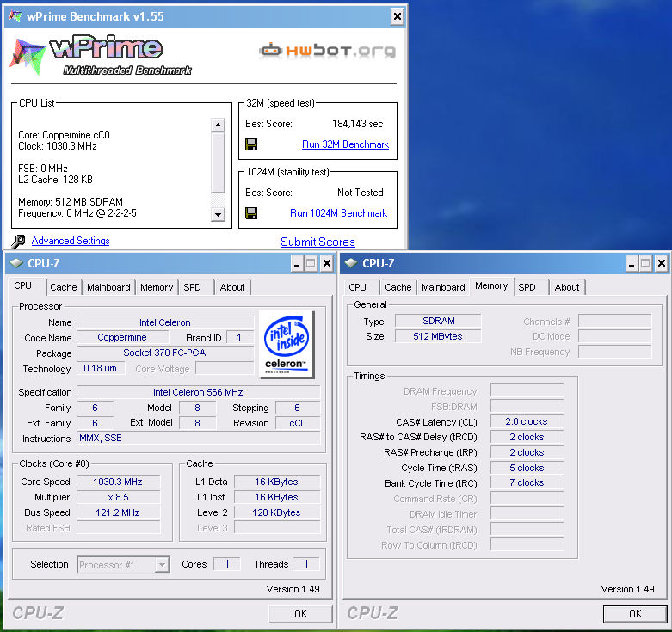Close the right CPU-Z Memory window
The image size is (672, 632).
click(x=662, y=263)
